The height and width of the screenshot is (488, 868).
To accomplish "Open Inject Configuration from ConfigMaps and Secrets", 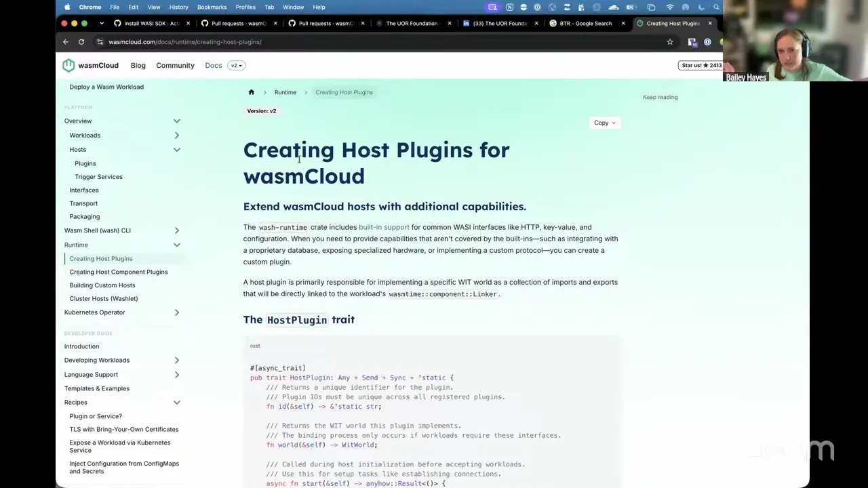I will click(x=124, y=467).
